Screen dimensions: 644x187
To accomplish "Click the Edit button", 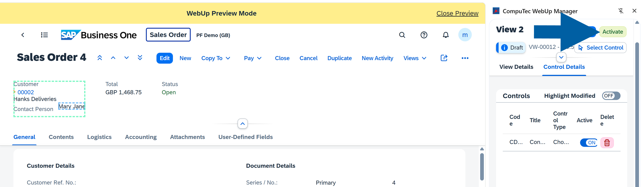I will point(165,58).
